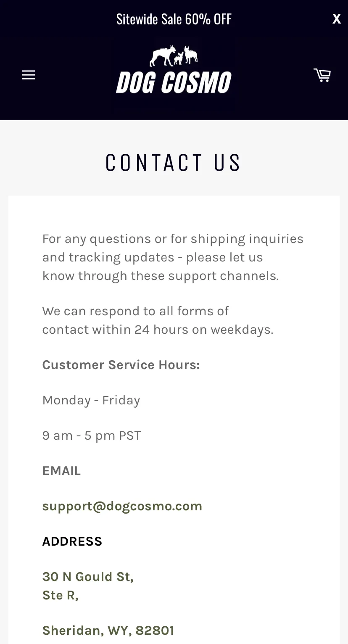Email support@dogcosmo.com

122,506
